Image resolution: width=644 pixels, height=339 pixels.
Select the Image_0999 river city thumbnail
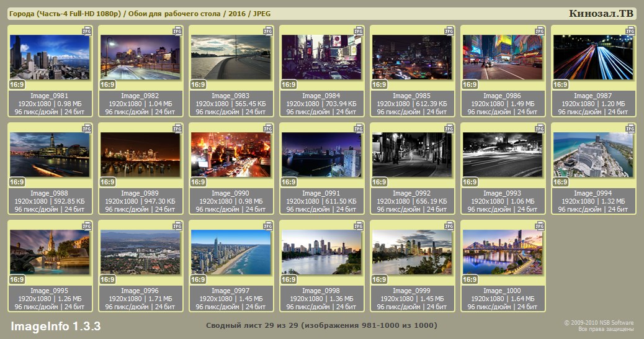[411, 252]
